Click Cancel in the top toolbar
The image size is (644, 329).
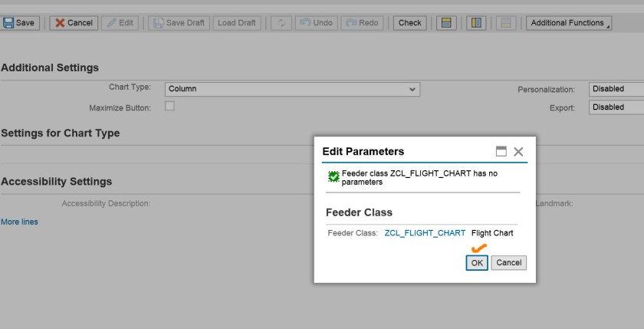(x=73, y=23)
